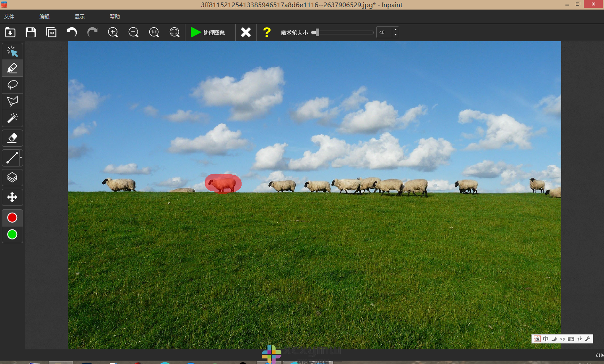Click the 魔术笔大小 slider handle
604x364 pixels.
point(317,32)
